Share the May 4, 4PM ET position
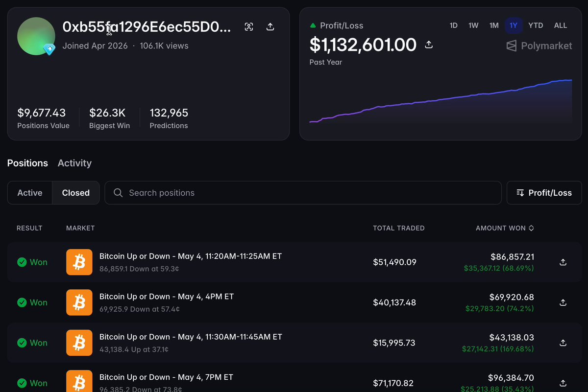588x392 pixels. coord(563,302)
